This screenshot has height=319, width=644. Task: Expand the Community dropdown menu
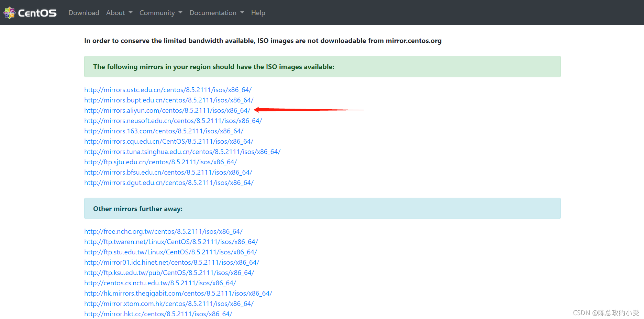tap(160, 13)
